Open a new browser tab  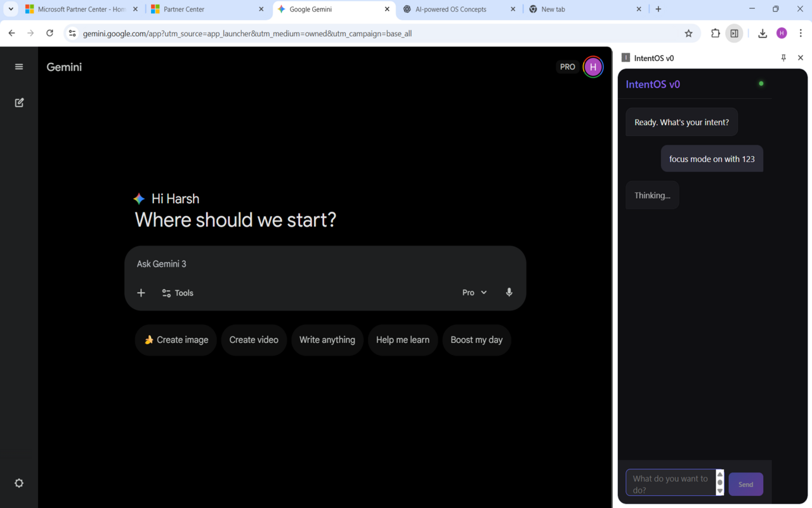(658, 10)
